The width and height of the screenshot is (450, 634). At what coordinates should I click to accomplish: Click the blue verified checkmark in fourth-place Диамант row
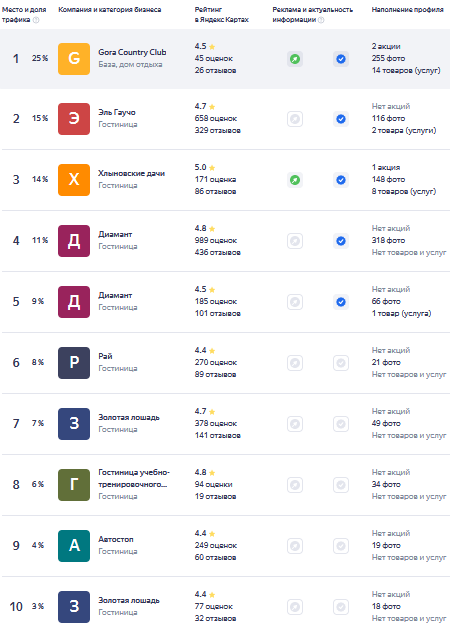coord(341,241)
